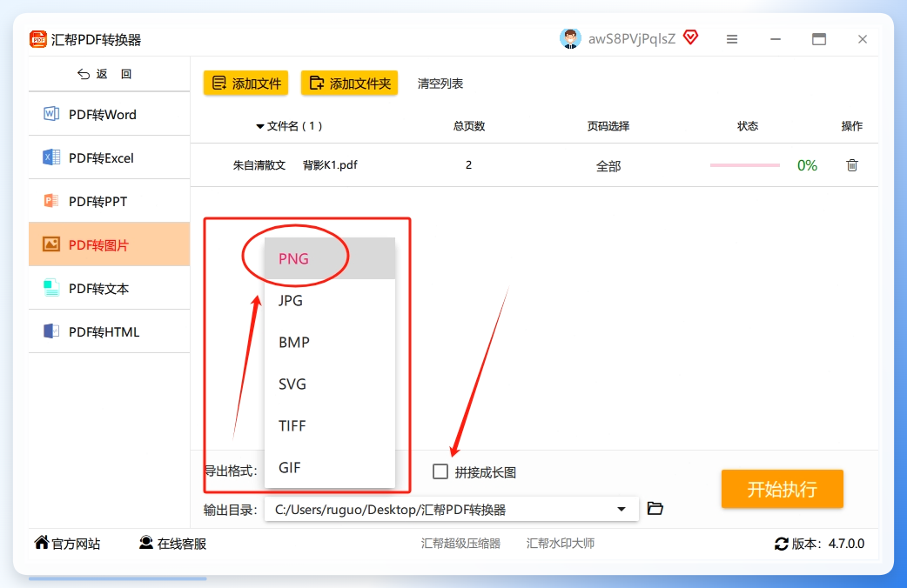Click the 0% status value
Image resolution: width=907 pixels, height=588 pixels.
[x=807, y=166]
